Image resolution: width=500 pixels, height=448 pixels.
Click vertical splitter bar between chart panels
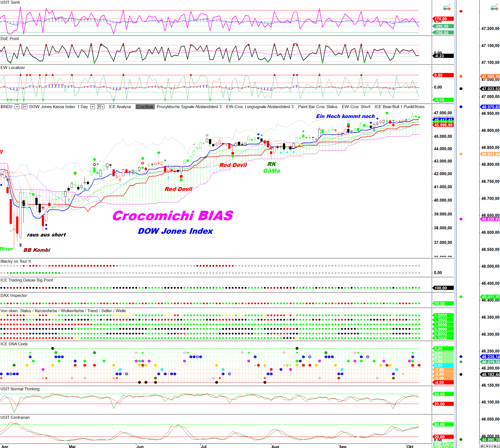coord(455,223)
